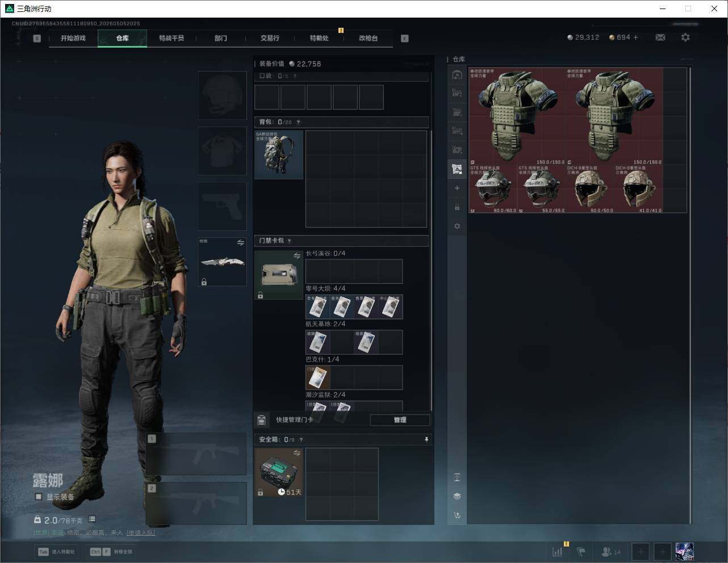Click the lock icon in warehouse sidebar

(457, 207)
